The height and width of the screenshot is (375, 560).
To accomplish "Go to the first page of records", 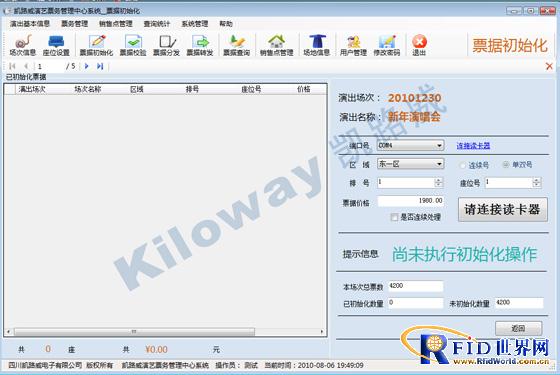I will 12,66.
